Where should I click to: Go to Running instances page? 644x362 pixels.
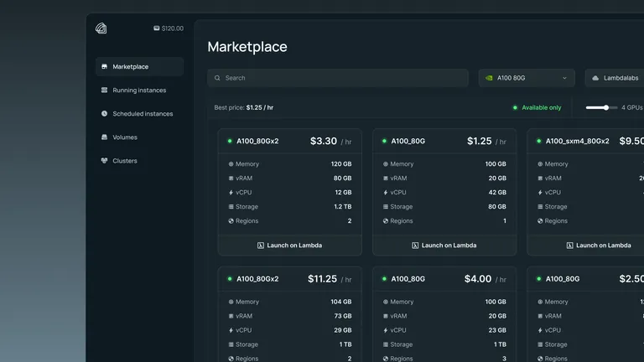(139, 90)
